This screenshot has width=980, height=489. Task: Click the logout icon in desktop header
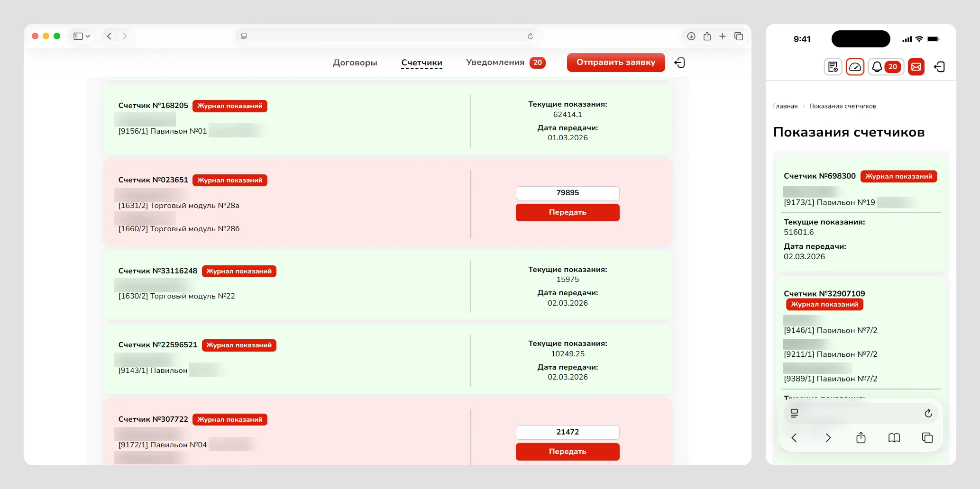click(x=679, y=63)
